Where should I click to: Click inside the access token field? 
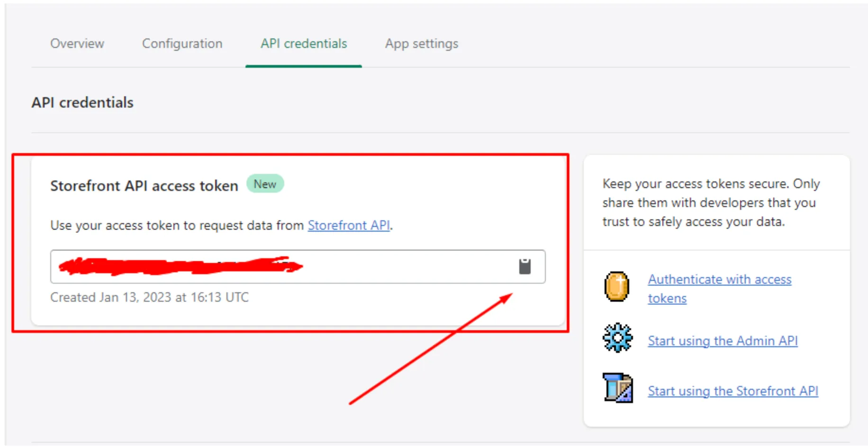tap(403, 267)
